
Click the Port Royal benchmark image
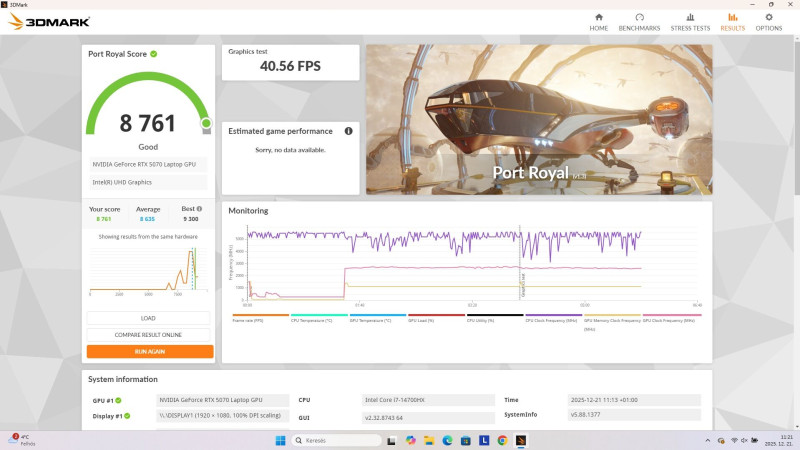(x=539, y=119)
